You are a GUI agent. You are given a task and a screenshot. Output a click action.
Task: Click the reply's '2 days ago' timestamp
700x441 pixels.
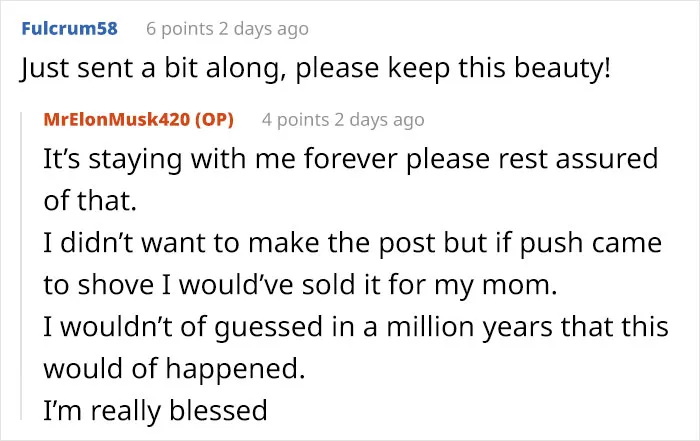click(379, 120)
